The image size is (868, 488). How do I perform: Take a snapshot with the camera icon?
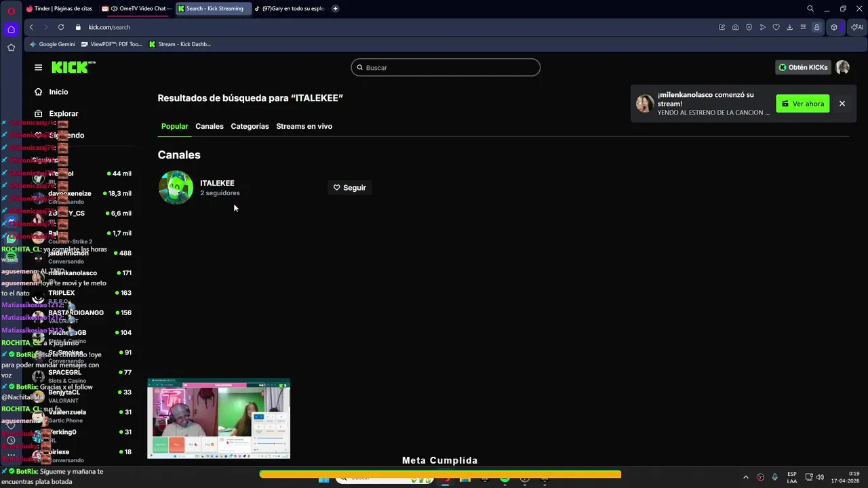736,27
